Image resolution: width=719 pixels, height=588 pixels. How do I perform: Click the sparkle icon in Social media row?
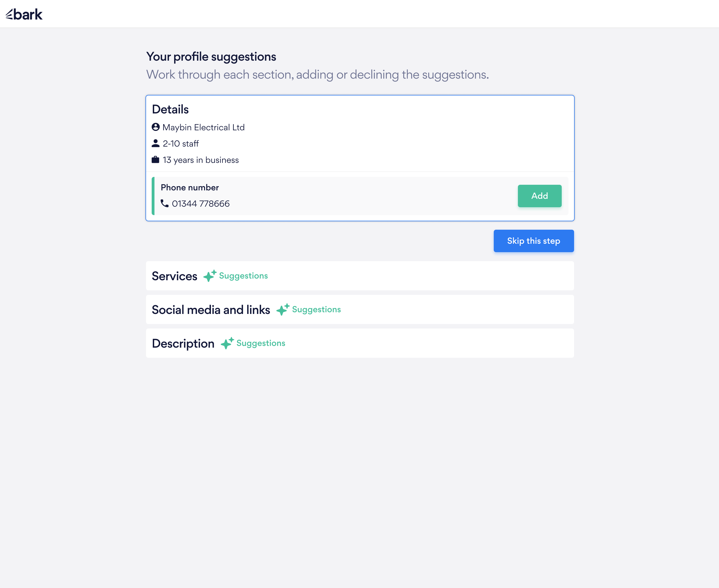283,309
